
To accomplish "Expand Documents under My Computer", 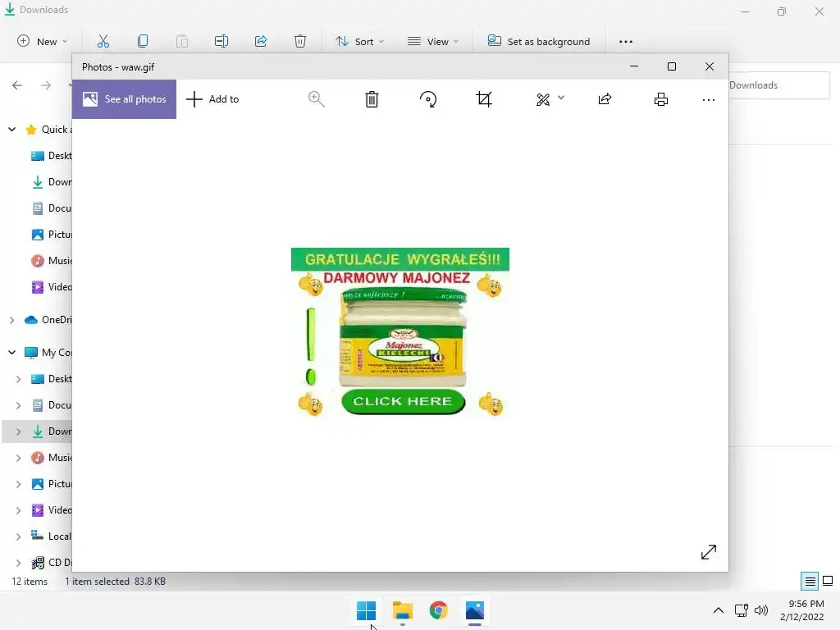I will pyautogui.click(x=18, y=405).
